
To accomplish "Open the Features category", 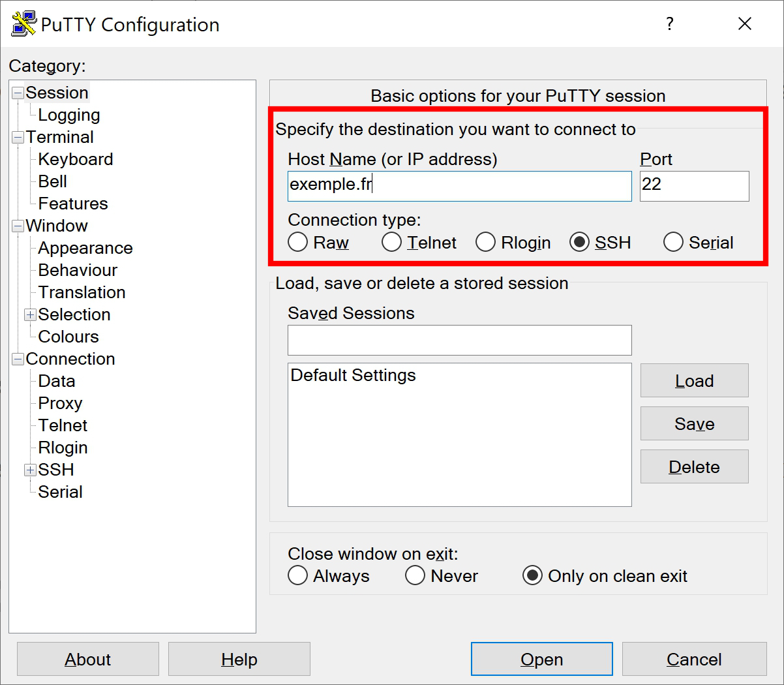I will point(73,204).
